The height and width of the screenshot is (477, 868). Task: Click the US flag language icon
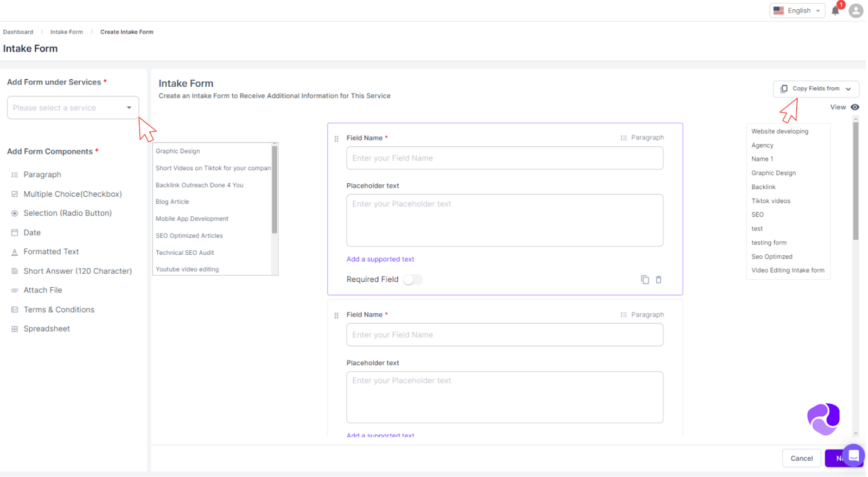pyautogui.click(x=778, y=10)
